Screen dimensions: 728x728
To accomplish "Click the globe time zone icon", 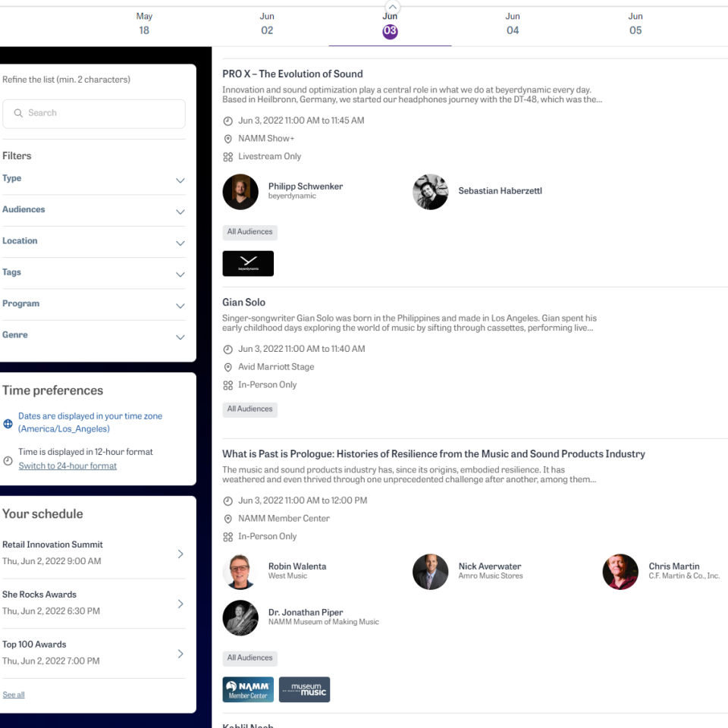I will pyautogui.click(x=8, y=423).
